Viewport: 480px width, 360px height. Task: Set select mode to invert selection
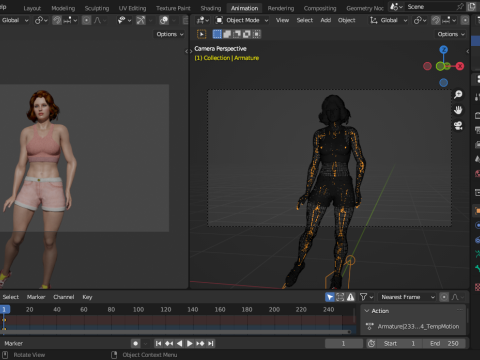pos(247,34)
